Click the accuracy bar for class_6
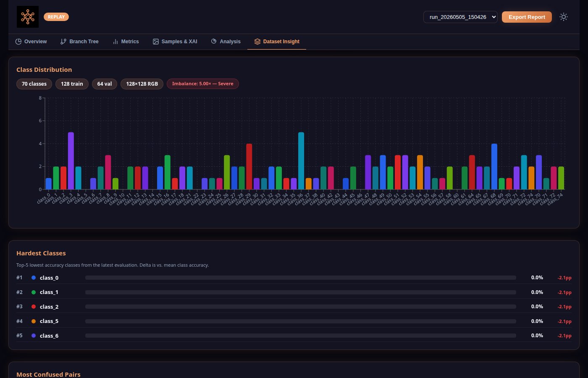Screen dimensions: 588x378 point(301,336)
